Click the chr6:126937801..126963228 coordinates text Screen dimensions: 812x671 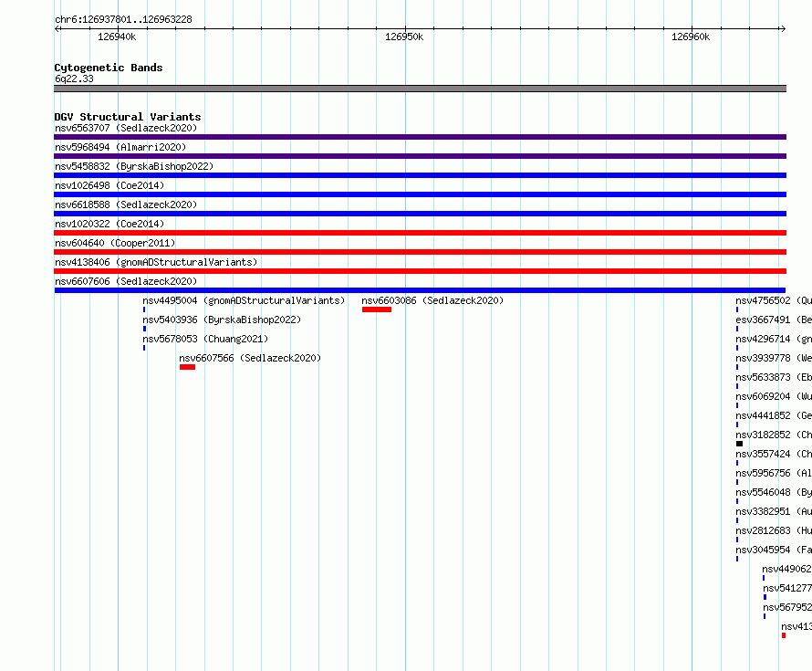(x=123, y=19)
